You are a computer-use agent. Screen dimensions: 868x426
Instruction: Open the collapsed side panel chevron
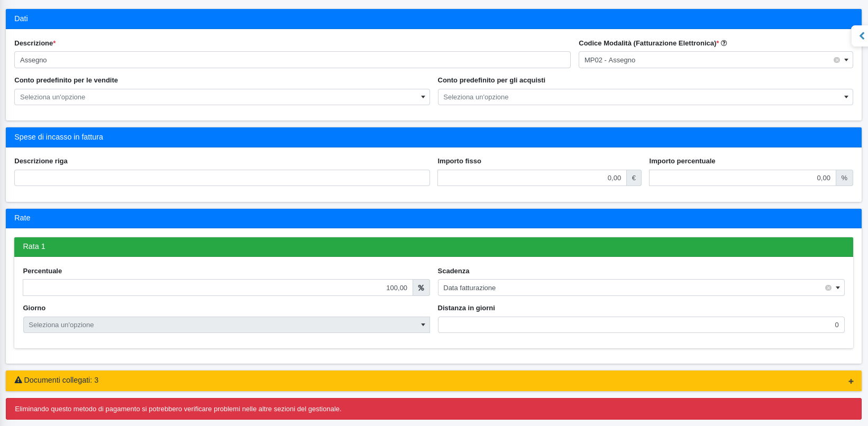(861, 36)
